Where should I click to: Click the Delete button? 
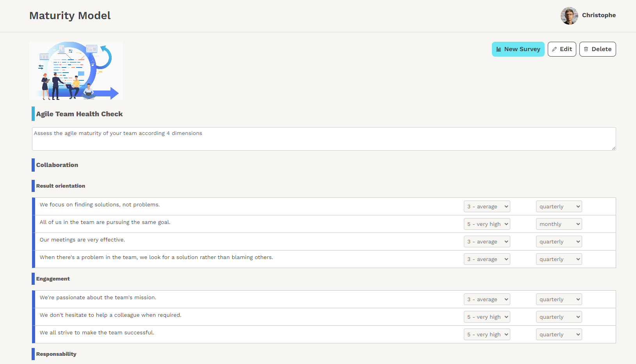597,49
